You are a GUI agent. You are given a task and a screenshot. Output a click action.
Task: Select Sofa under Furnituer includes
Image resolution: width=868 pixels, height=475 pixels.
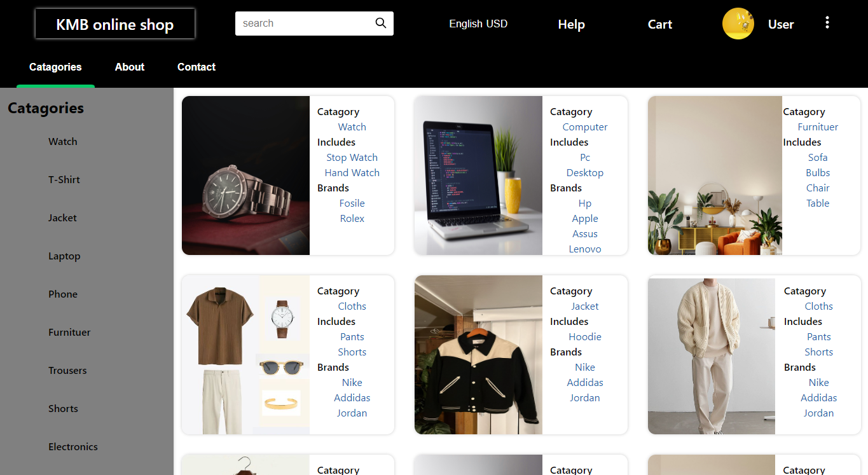pos(818,157)
